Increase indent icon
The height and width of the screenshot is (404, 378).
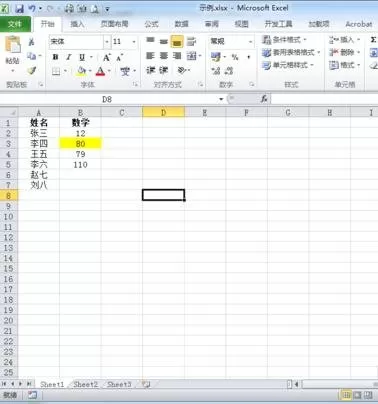coord(164,70)
